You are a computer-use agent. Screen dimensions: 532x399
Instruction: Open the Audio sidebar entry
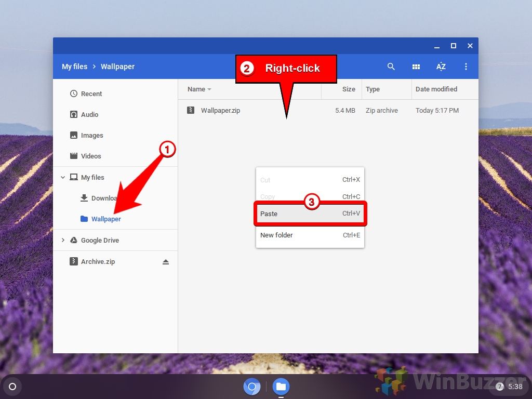115,114
